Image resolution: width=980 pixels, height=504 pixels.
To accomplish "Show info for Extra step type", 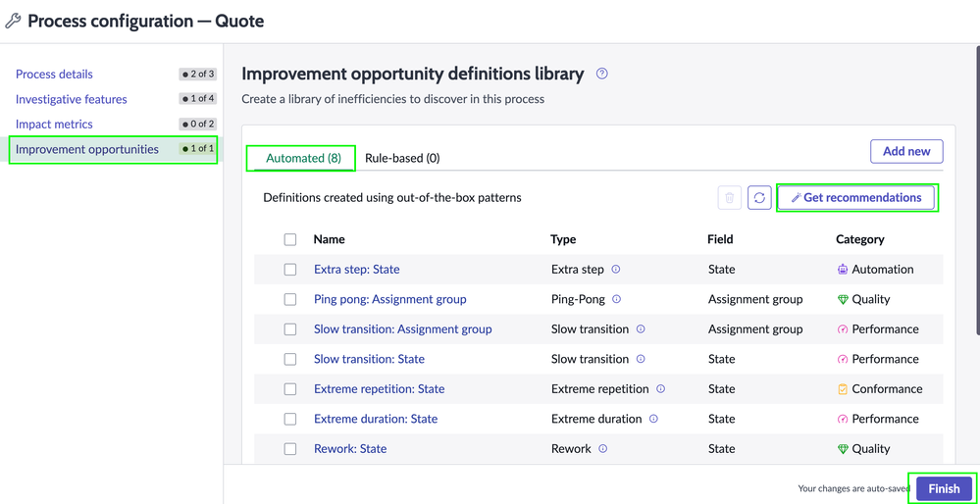I will coord(616,269).
